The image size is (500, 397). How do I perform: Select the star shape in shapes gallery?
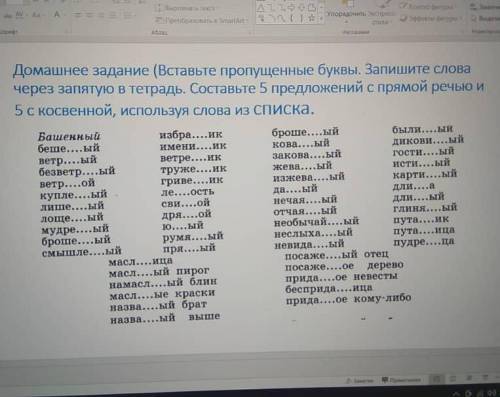point(311,18)
